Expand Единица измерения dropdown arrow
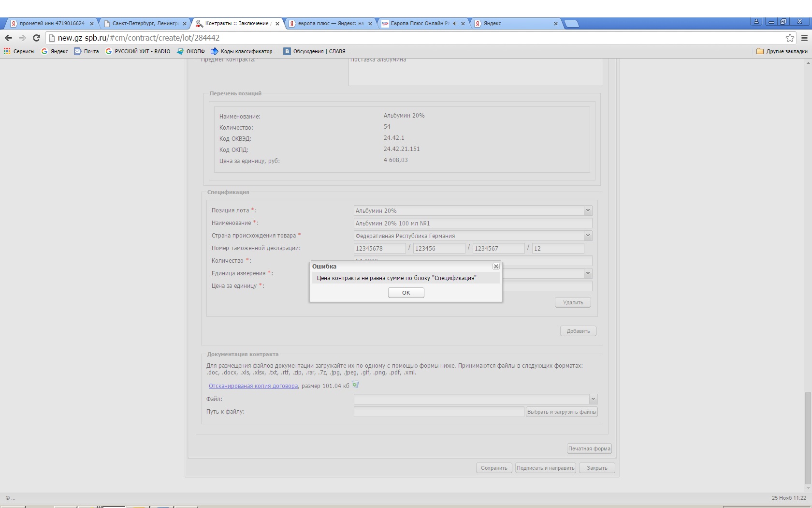The width and height of the screenshot is (812, 508). [x=588, y=273]
